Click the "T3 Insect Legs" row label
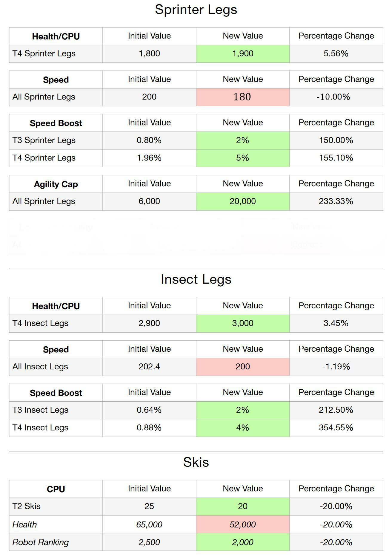The width and height of the screenshot is (392, 560). pos(40,410)
